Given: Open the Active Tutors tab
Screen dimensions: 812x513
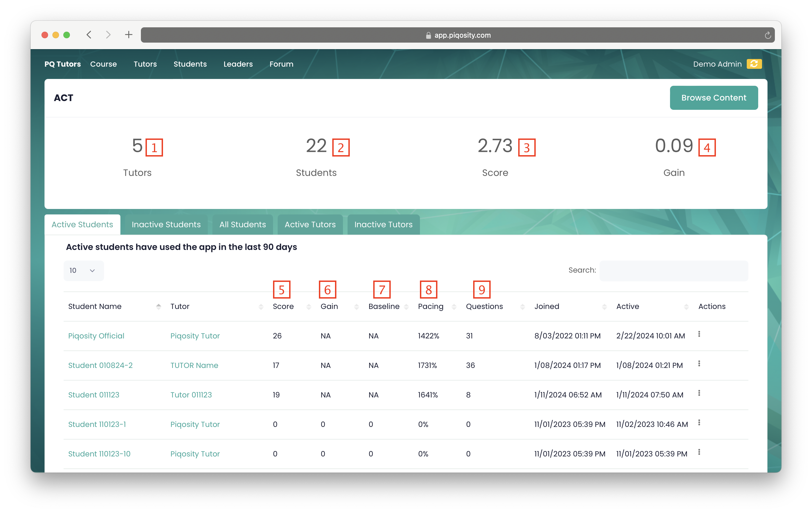Looking at the screenshot, I should click(310, 225).
